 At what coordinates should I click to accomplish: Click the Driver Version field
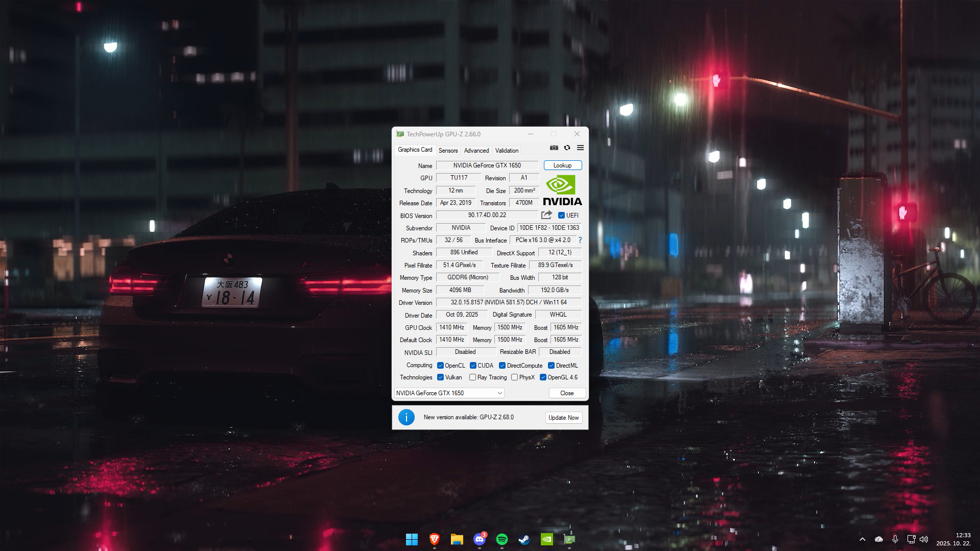[x=509, y=302]
